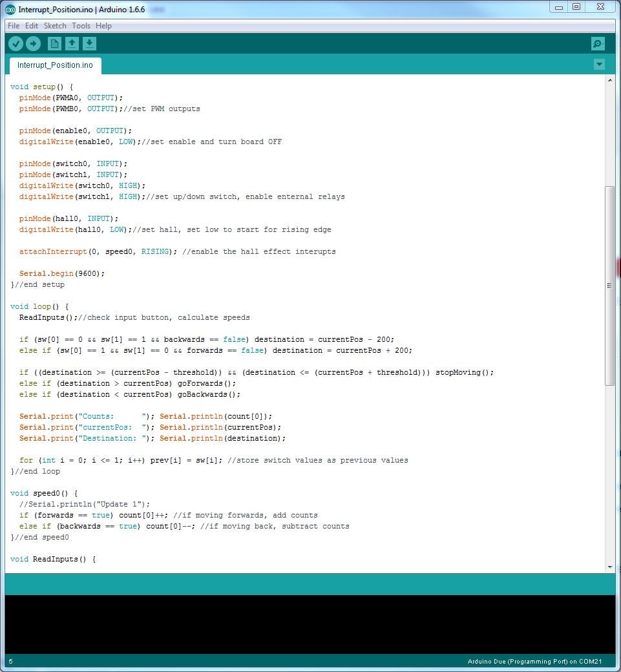621x672 pixels.
Task: Open the Serial Monitor magnifier icon
Action: click(x=598, y=43)
